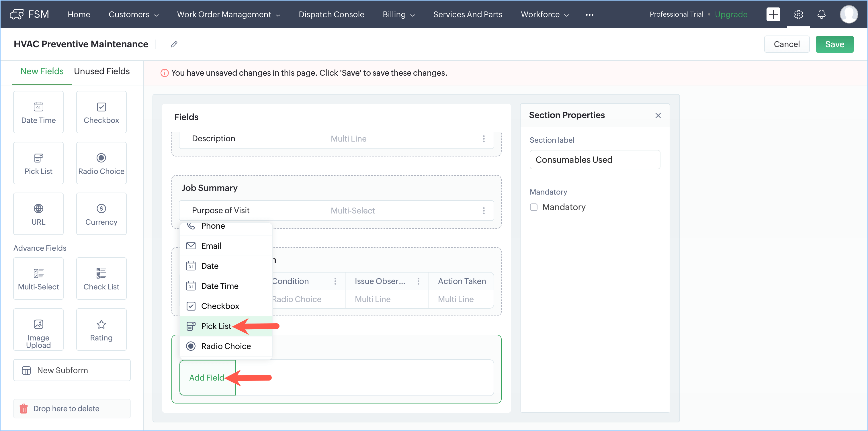Choose Radio Choice from the field dropdown list

[226, 346]
